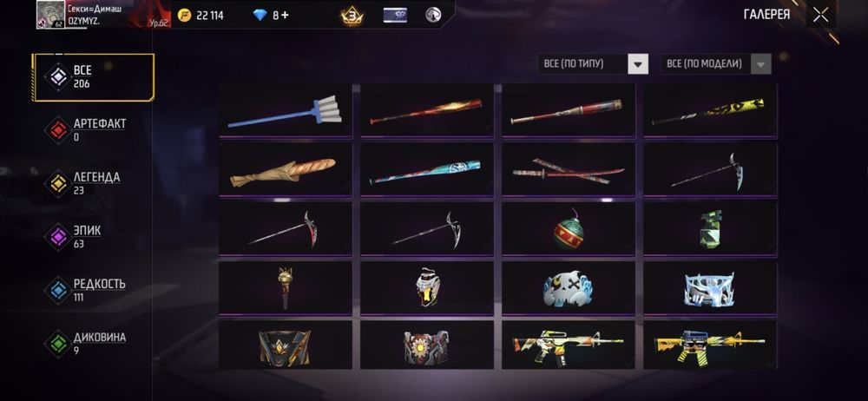Click the gold coin currency icon

click(184, 16)
